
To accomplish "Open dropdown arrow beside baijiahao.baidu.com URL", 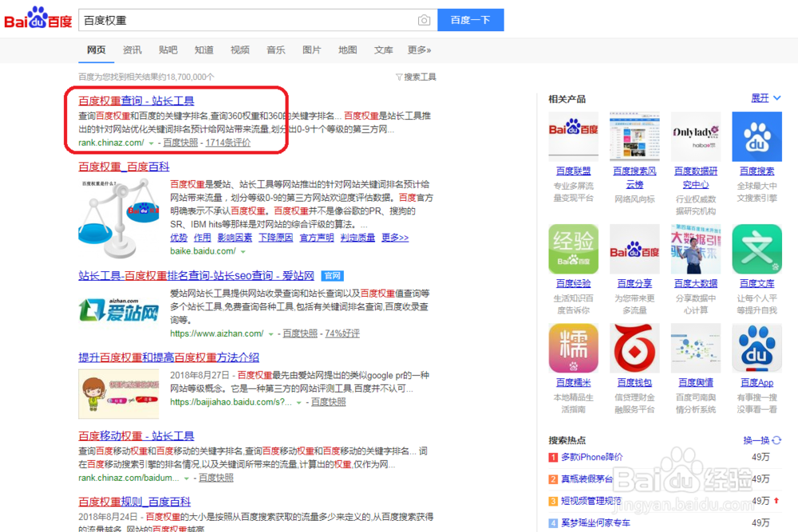I will click(299, 402).
